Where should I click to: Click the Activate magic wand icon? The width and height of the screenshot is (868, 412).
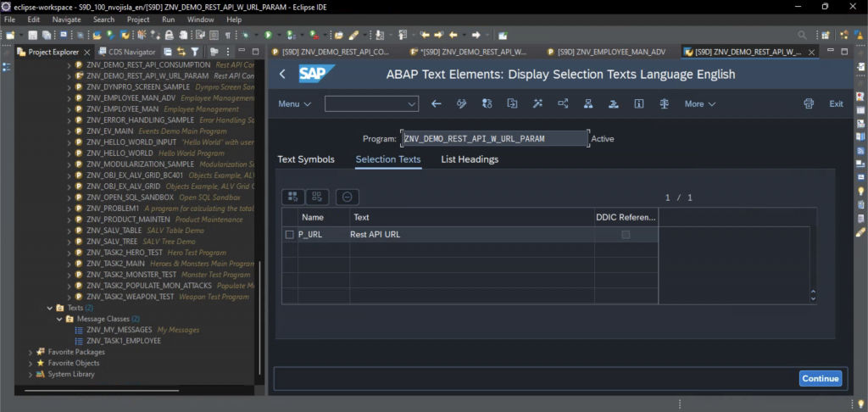(x=537, y=103)
